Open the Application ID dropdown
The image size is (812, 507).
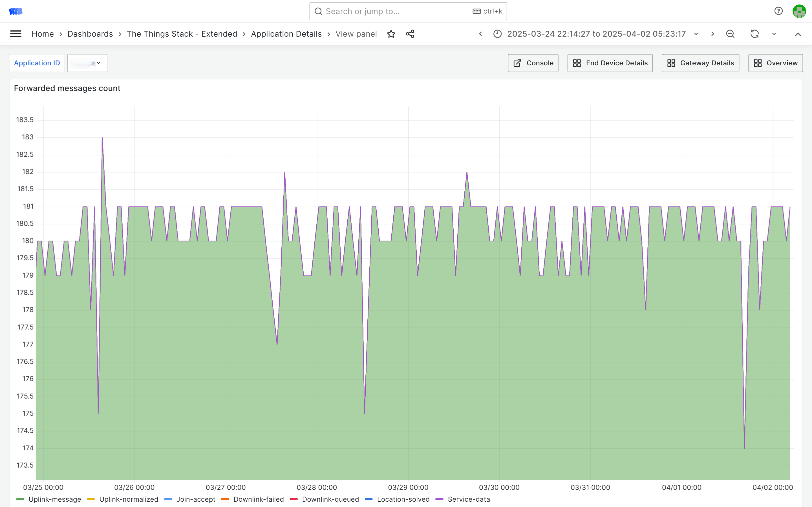(87, 63)
